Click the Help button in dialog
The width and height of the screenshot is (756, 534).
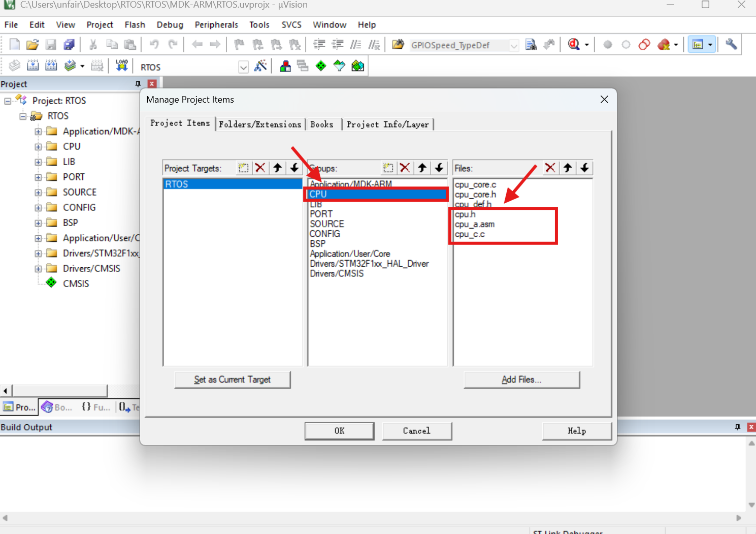577,431
